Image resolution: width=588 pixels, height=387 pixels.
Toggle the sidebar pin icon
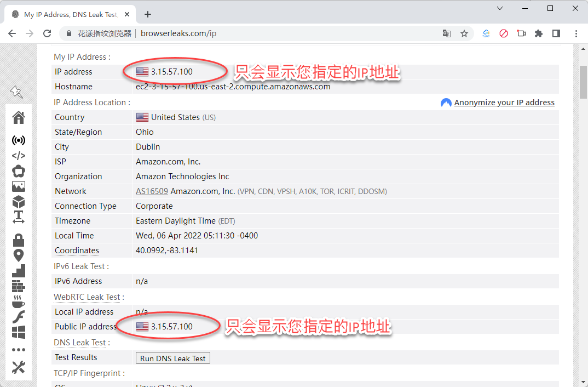click(16, 92)
